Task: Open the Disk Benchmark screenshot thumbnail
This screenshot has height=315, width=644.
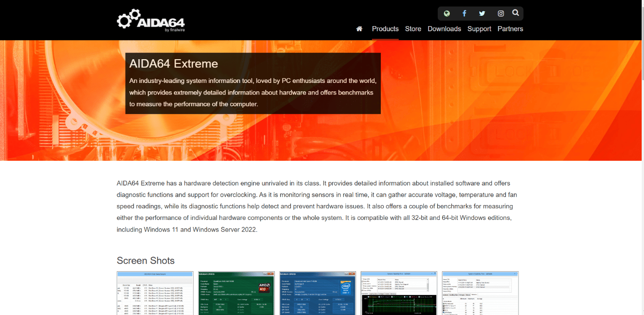Action: click(x=155, y=293)
